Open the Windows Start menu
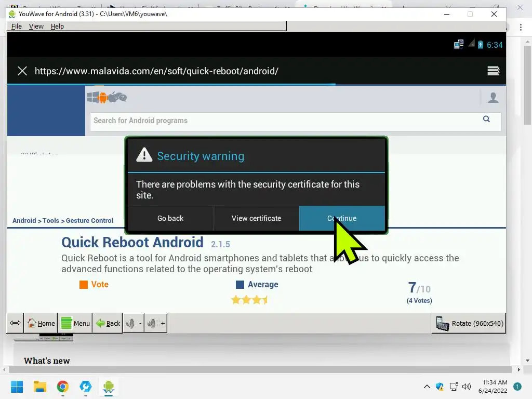Image resolution: width=532 pixels, height=399 pixels. click(17, 387)
